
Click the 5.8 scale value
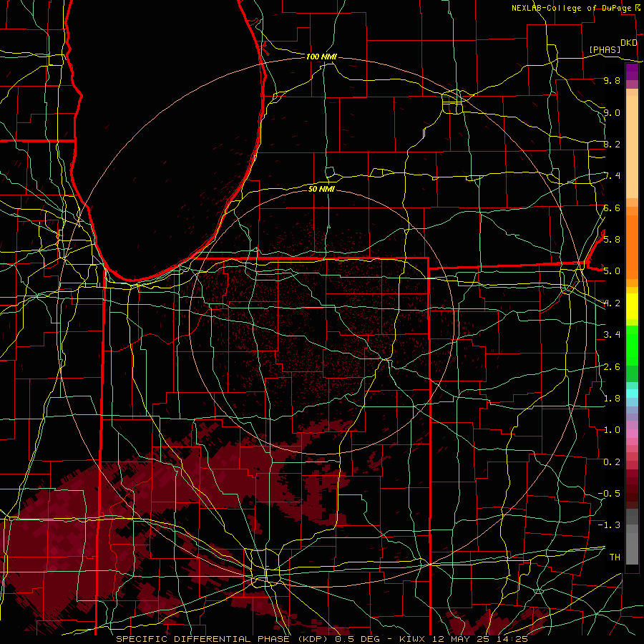coord(612,240)
